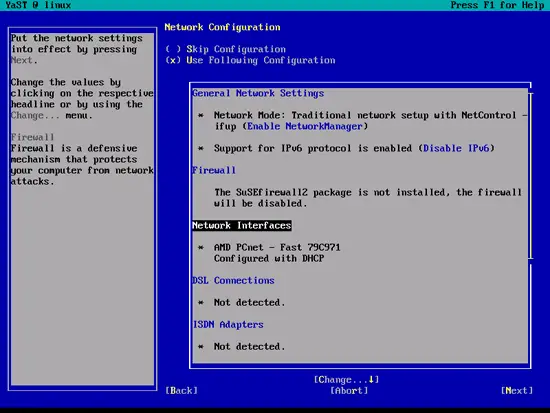This screenshot has height=413, width=550.
Task: Open the General Network Settings headline
Action: tap(258, 93)
